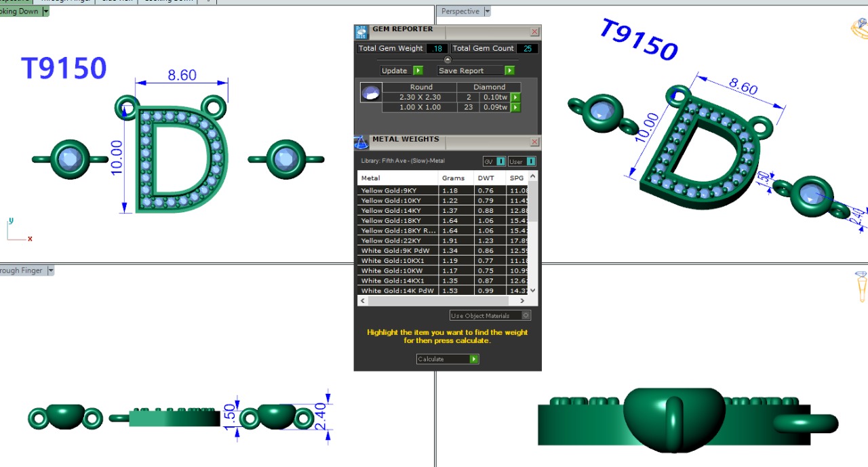Collapse Gem Reporter using the round arrow handle
Image resolution: width=868 pixels, height=467 pixels.
point(448,60)
